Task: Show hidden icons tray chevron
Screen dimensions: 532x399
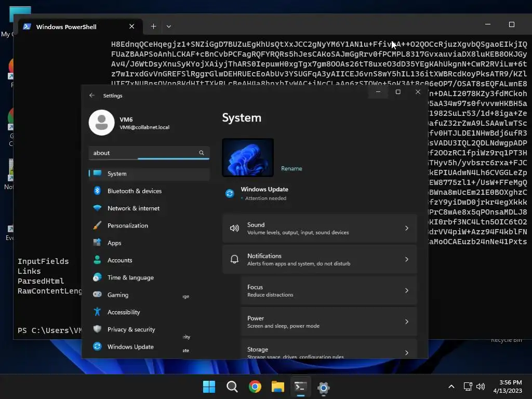Action: pyautogui.click(x=451, y=387)
